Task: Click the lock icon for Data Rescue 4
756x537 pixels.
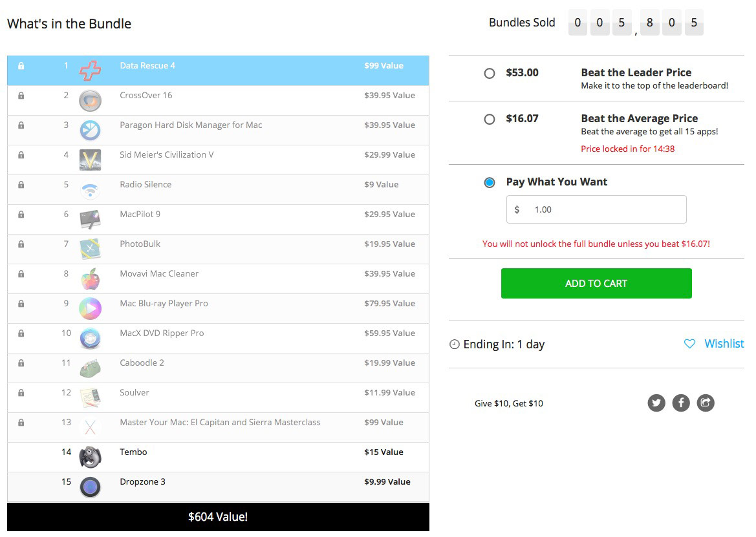Action: click(21, 65)
